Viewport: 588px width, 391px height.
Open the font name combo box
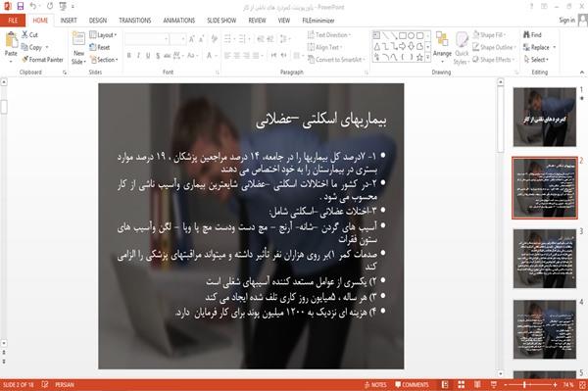(146, 39)
